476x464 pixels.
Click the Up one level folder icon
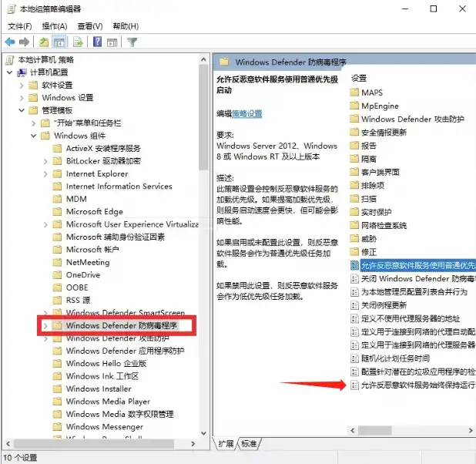pos(44,42)
